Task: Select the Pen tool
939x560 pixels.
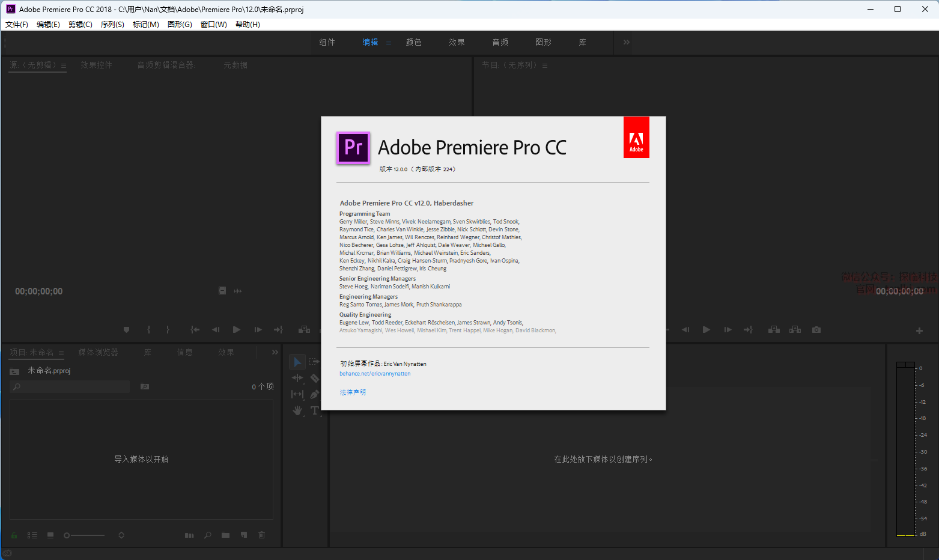Action: pyautogui.click(x=314, y=394)
